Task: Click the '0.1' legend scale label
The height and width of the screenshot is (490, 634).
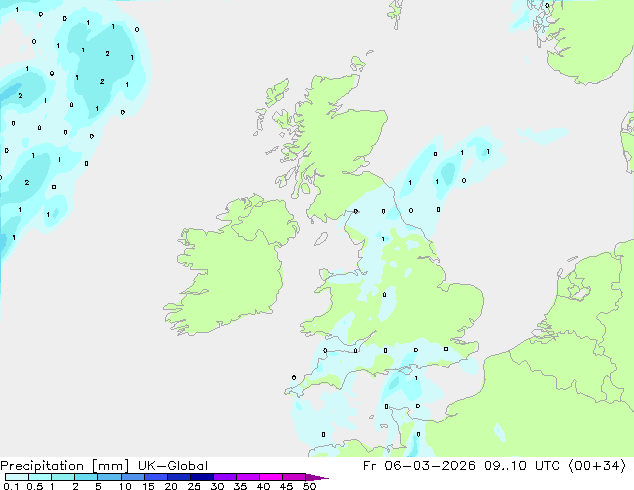Action: click(11, 486)
